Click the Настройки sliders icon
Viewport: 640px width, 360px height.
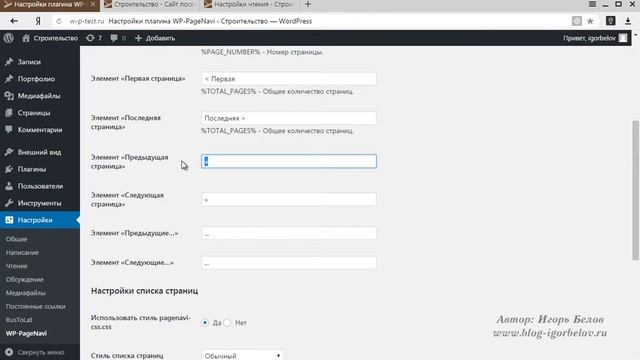pyautogui.click(x=9, y=220)
